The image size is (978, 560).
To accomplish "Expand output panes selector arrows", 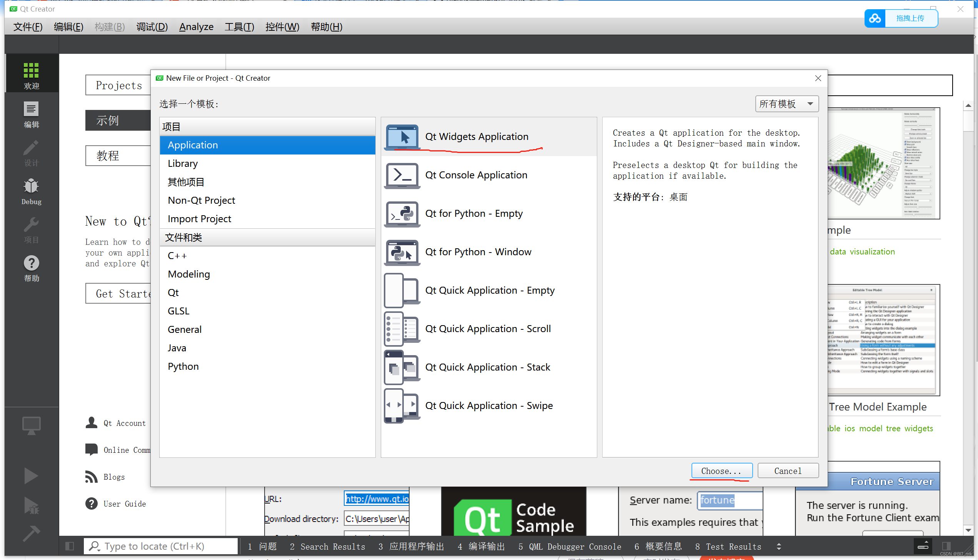I will 779,547.
